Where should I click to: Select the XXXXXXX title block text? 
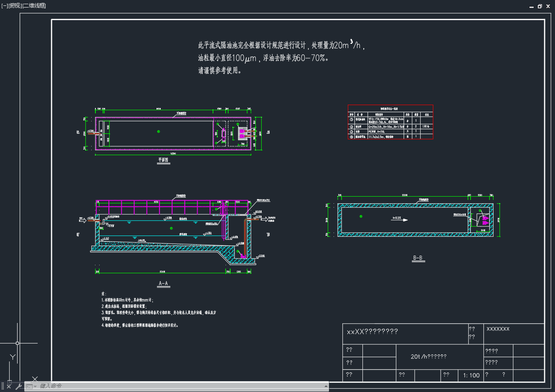pyautogui.click(x=498, y=329)
